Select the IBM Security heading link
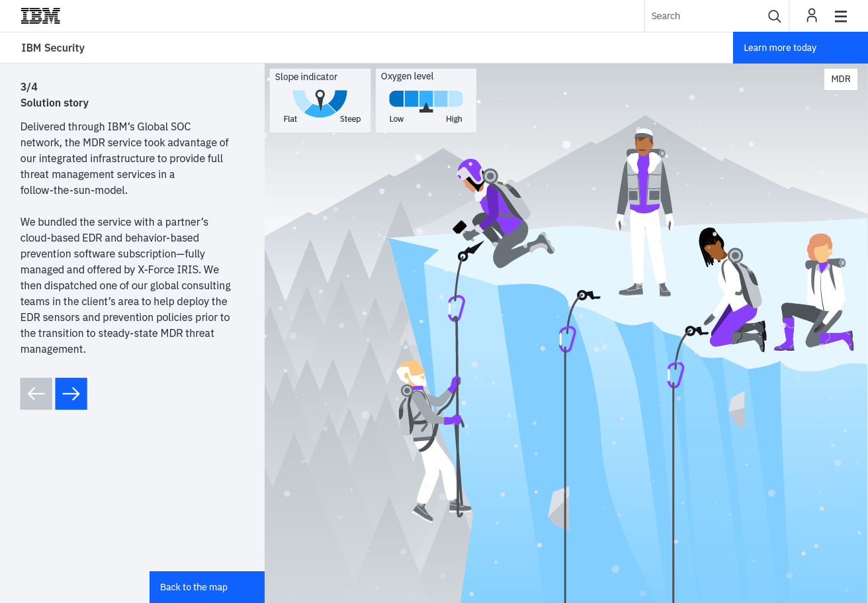This screenshot has width=868, height=603. coord(53,48)
